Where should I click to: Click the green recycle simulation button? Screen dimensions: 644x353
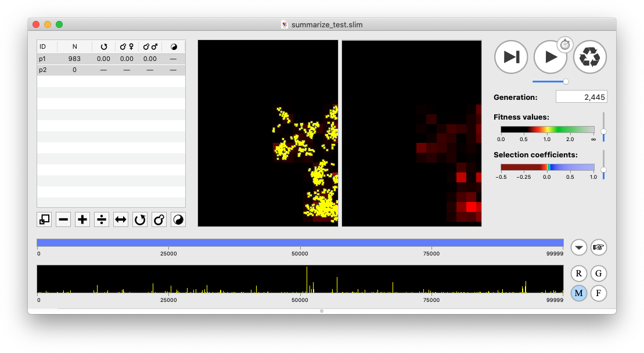(x=589, y=56)
